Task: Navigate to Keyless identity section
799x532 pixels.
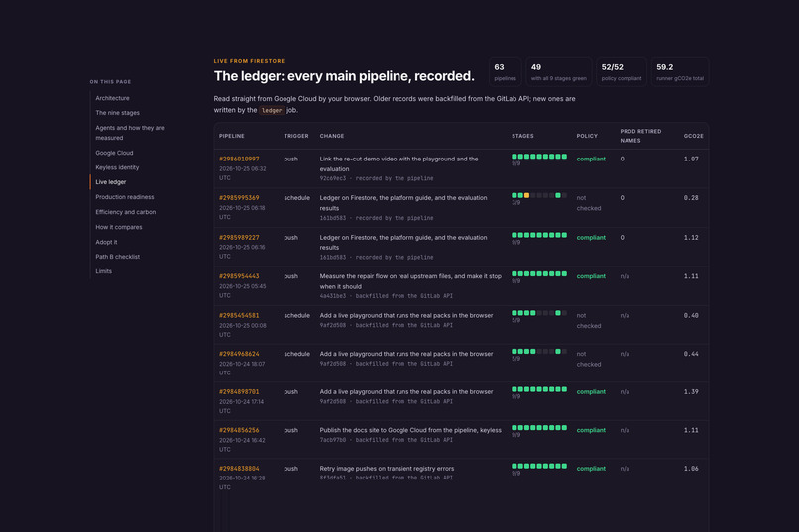Action: [117, 167]
